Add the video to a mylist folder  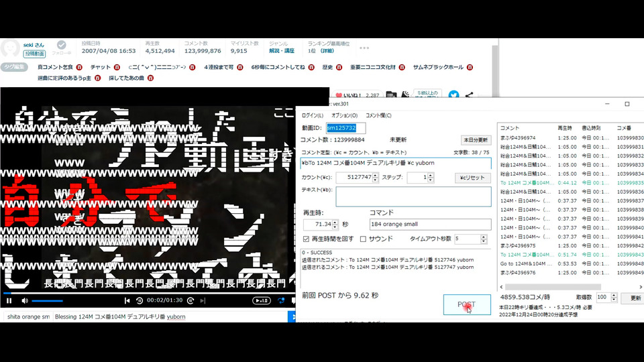391,95
